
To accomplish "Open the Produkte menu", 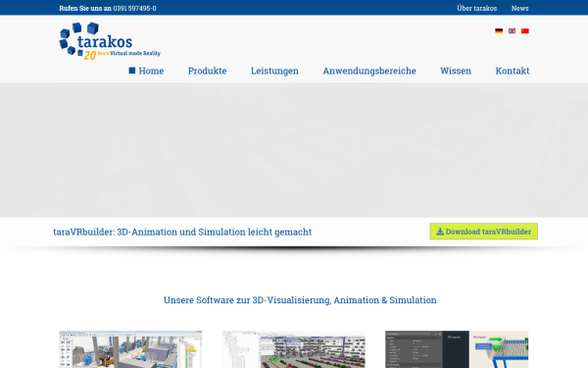I will click(x=208, y=71).
